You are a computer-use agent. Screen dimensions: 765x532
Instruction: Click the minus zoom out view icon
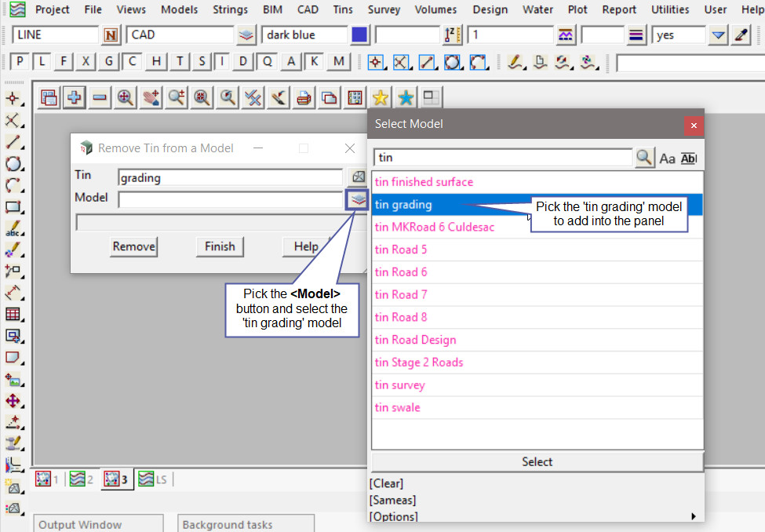click(x=100, y=97)
